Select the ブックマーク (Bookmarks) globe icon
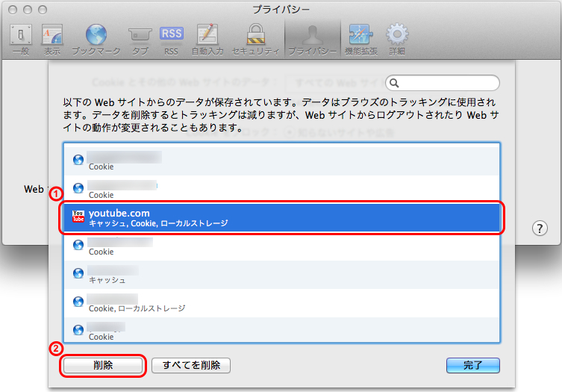Screen dimensions: 562x392 click(x=96, y=35)
